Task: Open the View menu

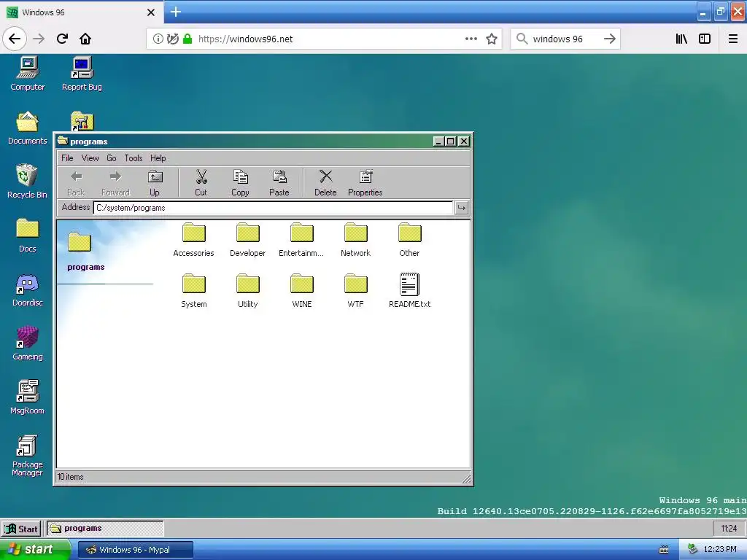Action: coord(90,158)
